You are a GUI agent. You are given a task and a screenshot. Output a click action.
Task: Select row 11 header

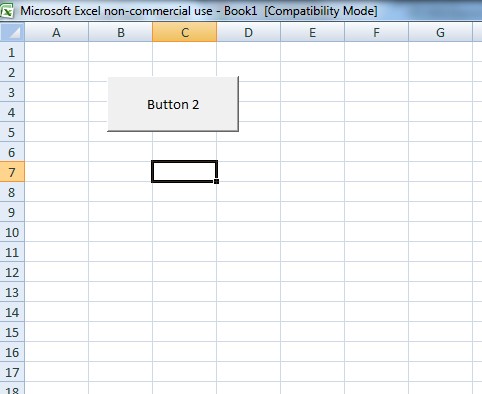12,252
